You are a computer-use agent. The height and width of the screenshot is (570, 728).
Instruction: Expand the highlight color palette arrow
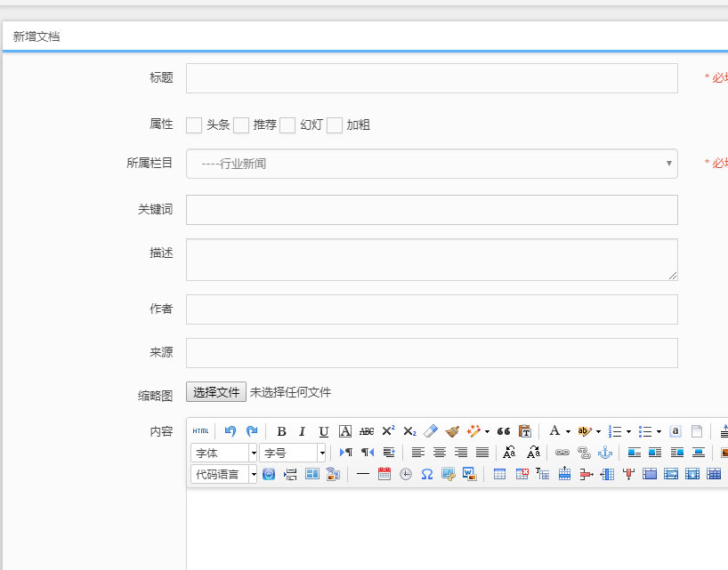[x=598, y=431]
